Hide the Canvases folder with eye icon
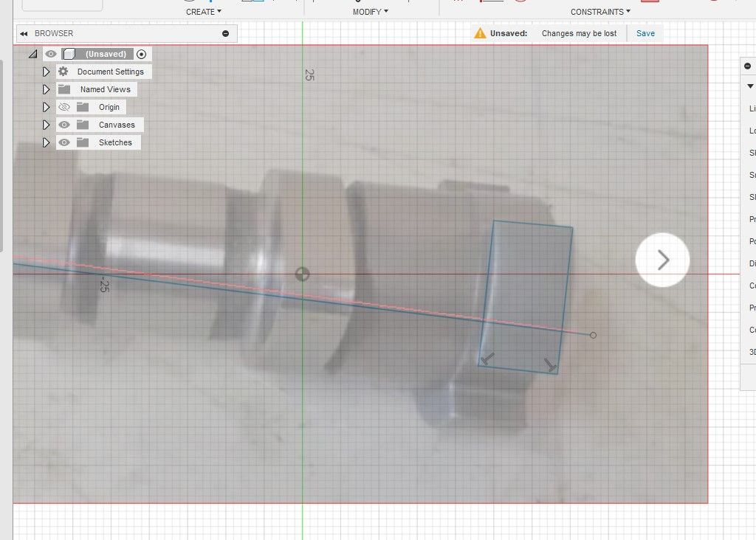Viewport: 756px width, 540px height. point(64,125)
